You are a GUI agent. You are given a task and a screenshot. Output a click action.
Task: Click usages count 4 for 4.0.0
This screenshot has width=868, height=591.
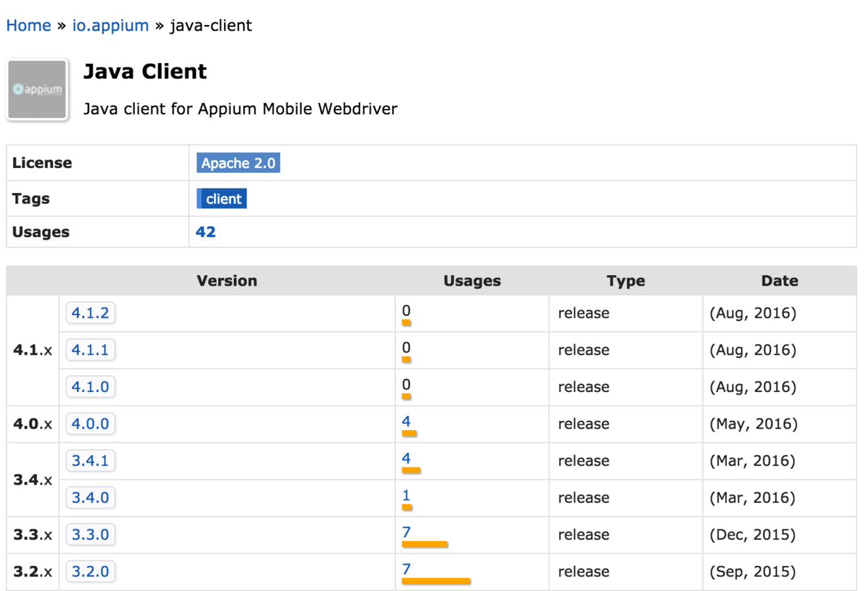[406, 422]
